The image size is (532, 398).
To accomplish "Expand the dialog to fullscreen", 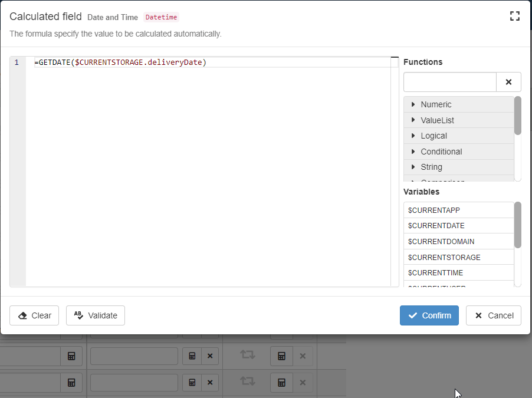I will (515, 17).
